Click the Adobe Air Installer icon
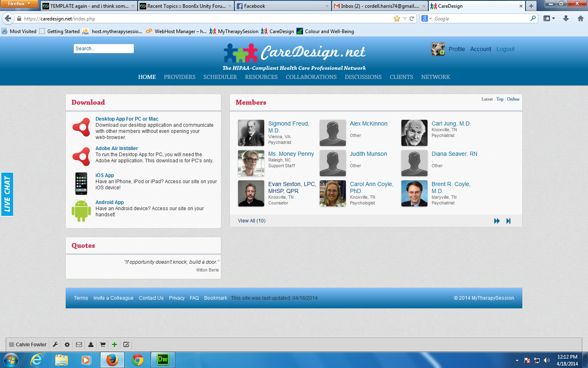This screenshot has height=368, width=588. (x=81, y=156)
